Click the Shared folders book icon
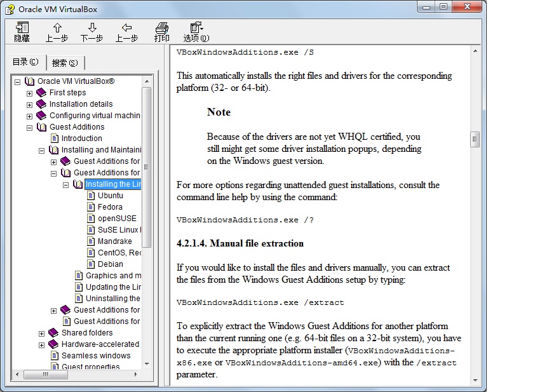The height and width of the screenshot is (392, 549). click(53, 333)
